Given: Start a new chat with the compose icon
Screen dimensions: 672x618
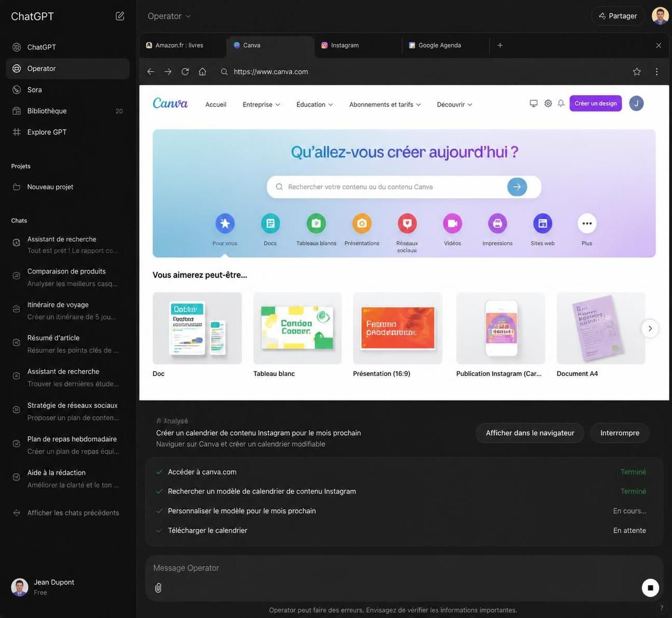Looking at the screenshot, I should pyautogui.click(x=120, y=16).
